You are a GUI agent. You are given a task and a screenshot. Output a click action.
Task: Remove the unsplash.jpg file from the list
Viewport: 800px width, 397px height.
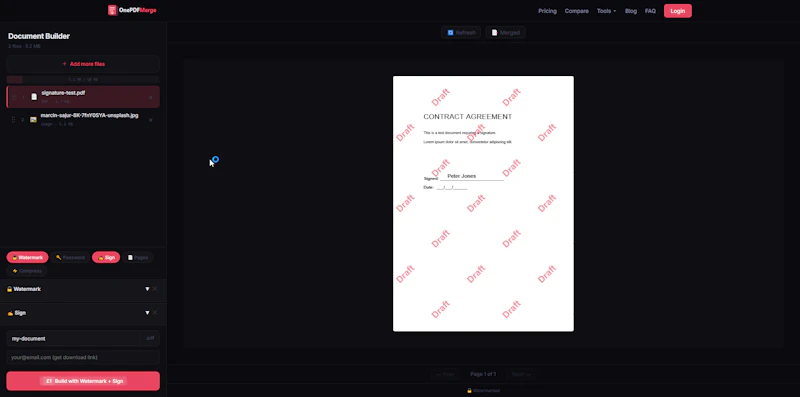point(151,120)
